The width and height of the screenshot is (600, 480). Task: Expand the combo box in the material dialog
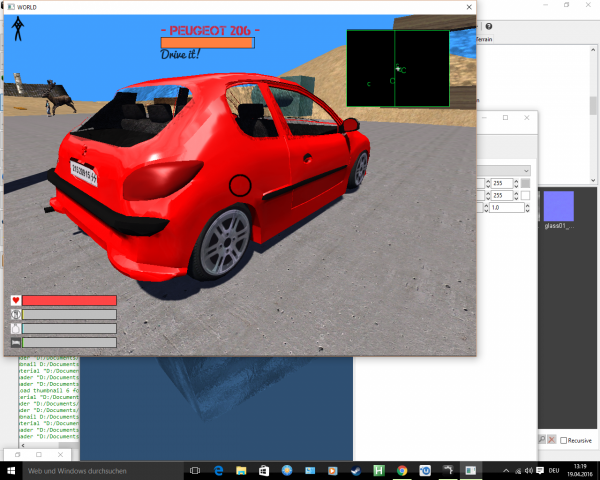pyautogui.click(x=525, y=170)
